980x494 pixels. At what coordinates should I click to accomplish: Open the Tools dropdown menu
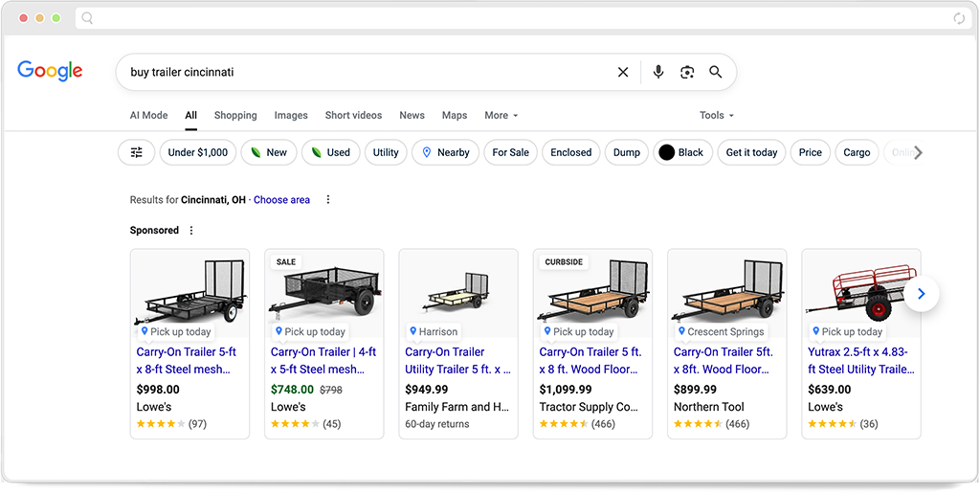[x=717, y=116]
